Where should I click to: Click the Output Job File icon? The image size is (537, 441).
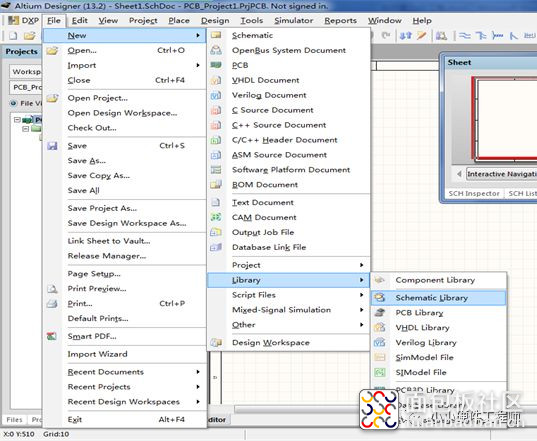[216, 232]
